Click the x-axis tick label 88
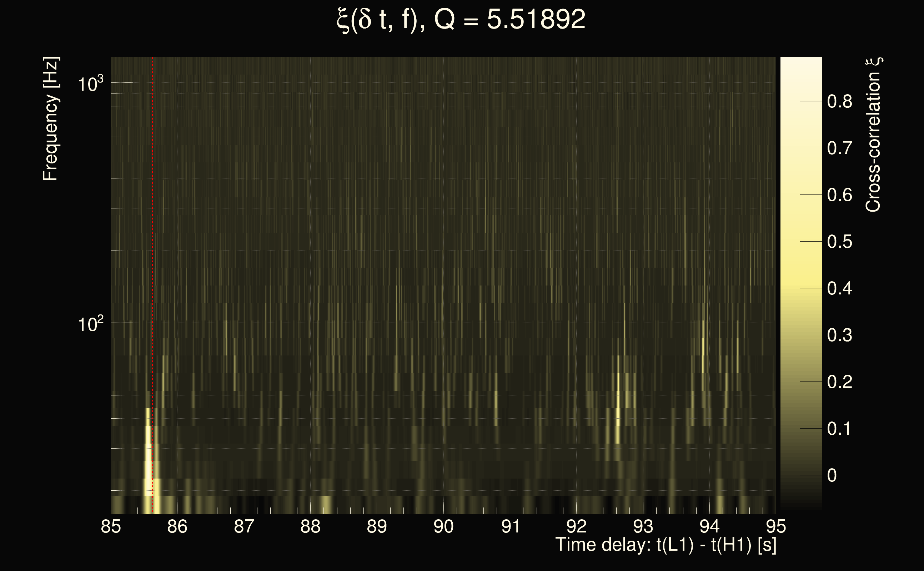Screen dimensions: 924x571 tap(310, 527)
